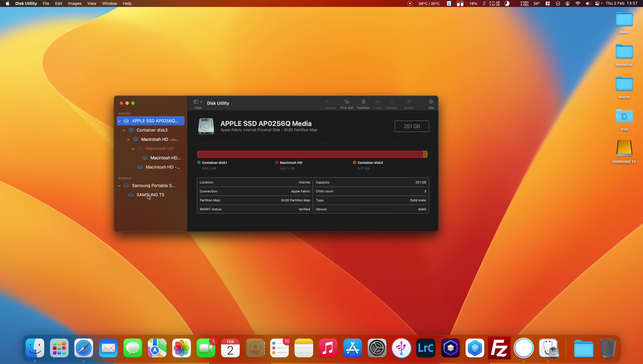
Task: Select the Macintosh HD volume group row
Action: 151,139
